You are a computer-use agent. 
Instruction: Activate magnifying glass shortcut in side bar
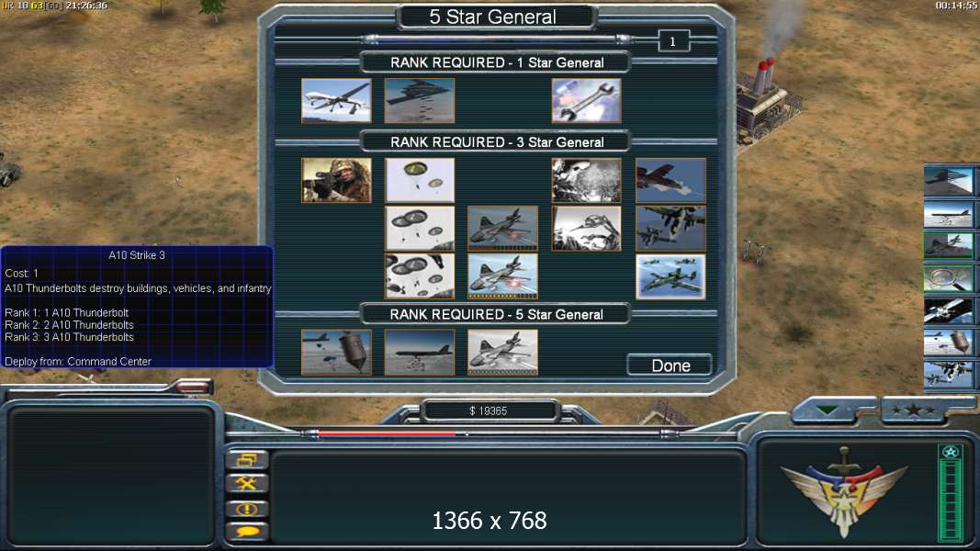(949, 277)
